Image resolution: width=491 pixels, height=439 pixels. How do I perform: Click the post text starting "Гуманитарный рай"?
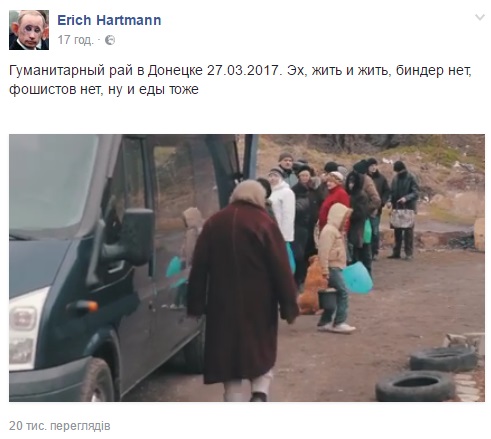tap(240, 80)
